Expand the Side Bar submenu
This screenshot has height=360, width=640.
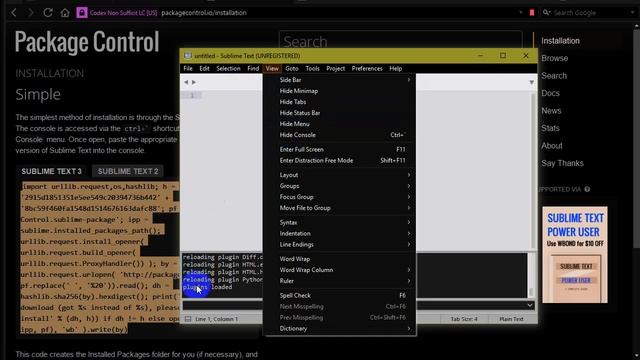coord(340,80)
